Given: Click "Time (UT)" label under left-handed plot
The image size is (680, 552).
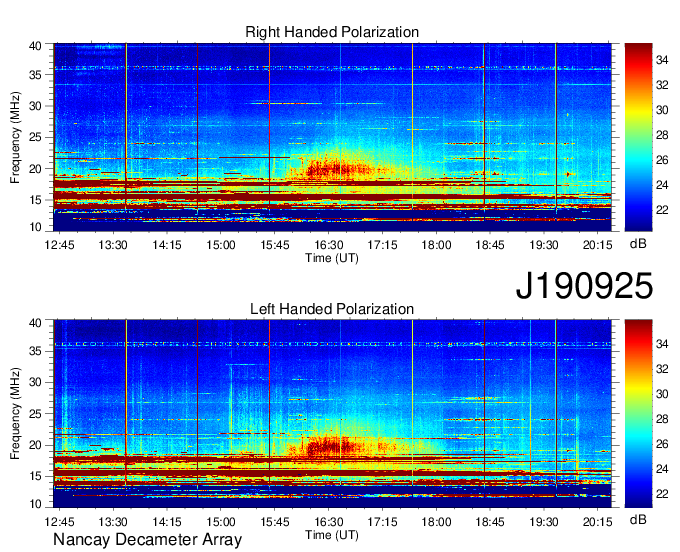Looking at the screenshot, I should (x=332, y=535).
